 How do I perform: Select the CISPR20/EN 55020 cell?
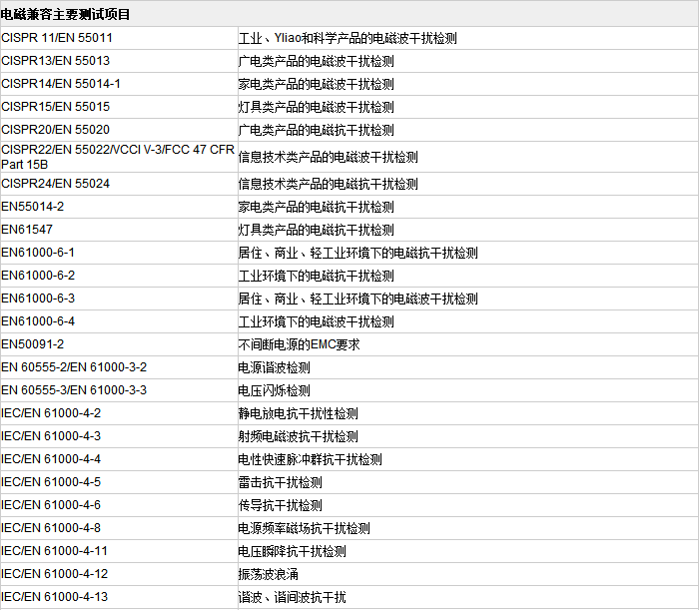55,130
